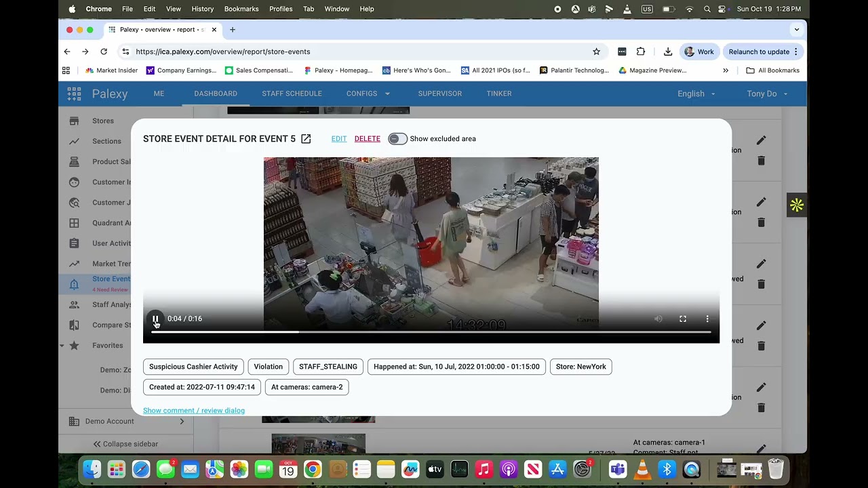Switch to the DASHBOARD tab
This screenshot has height=488, width=868.
click(x=216, y=94)
